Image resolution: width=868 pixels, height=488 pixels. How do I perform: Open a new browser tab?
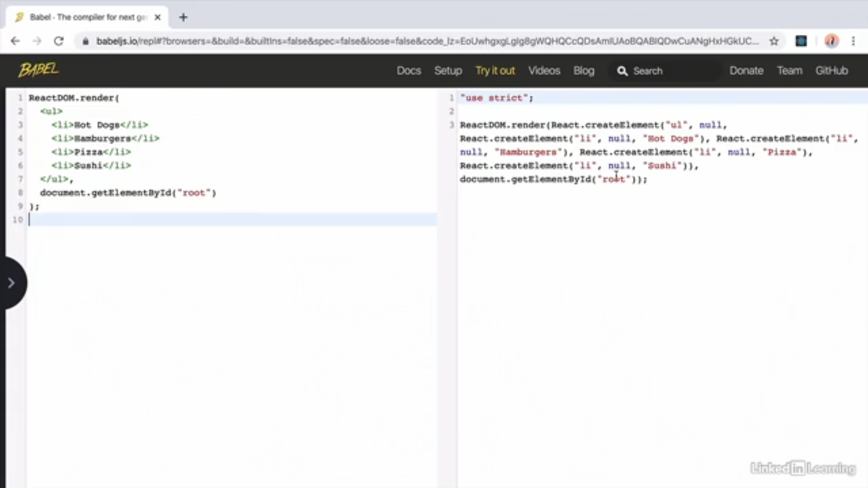coord(183,17)
